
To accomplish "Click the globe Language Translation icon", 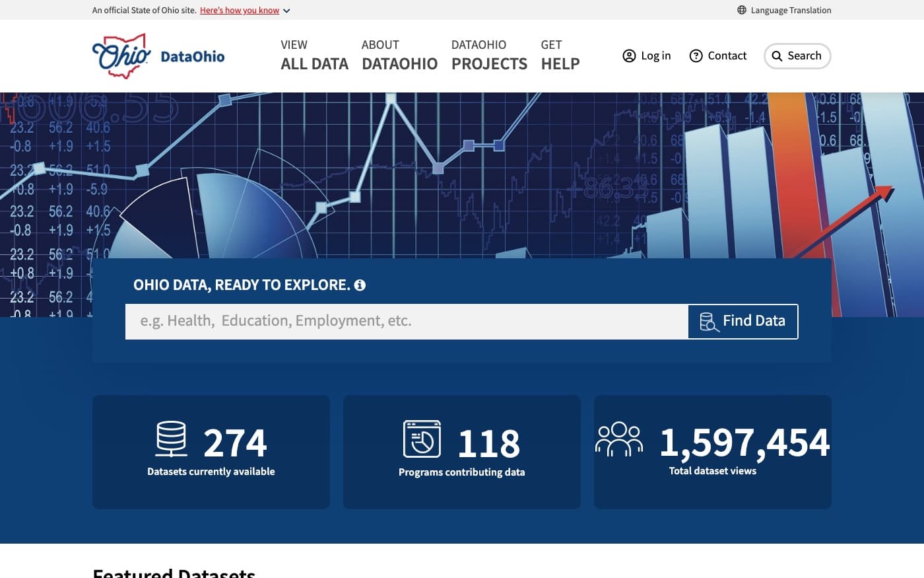I will [x=742, y=10].
